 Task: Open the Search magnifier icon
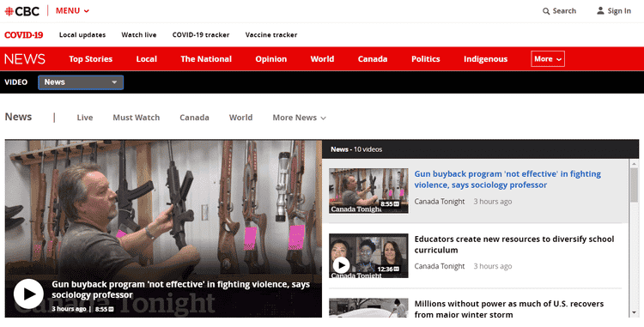point(546,11)
